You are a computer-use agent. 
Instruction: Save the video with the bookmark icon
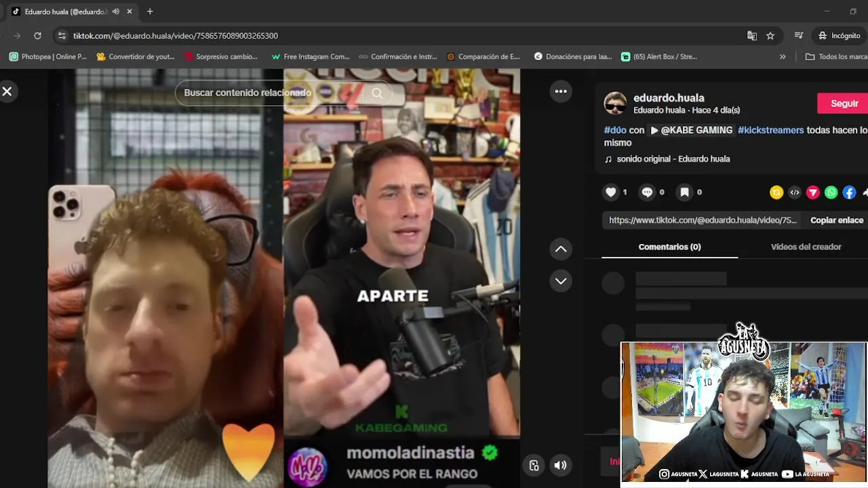click(685, 192)
